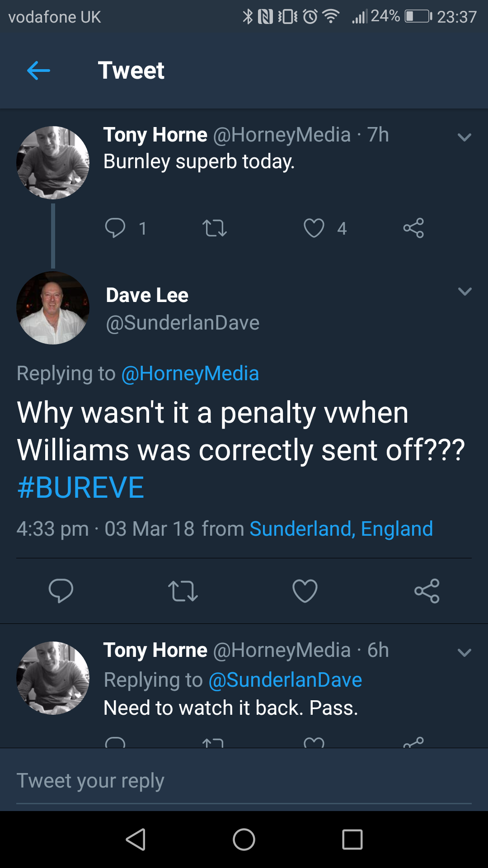The width and height of the screenshot is (488, 868).
Task: Open options chevron on Tony Horne's 7h tweet
Action: [465, 137]
